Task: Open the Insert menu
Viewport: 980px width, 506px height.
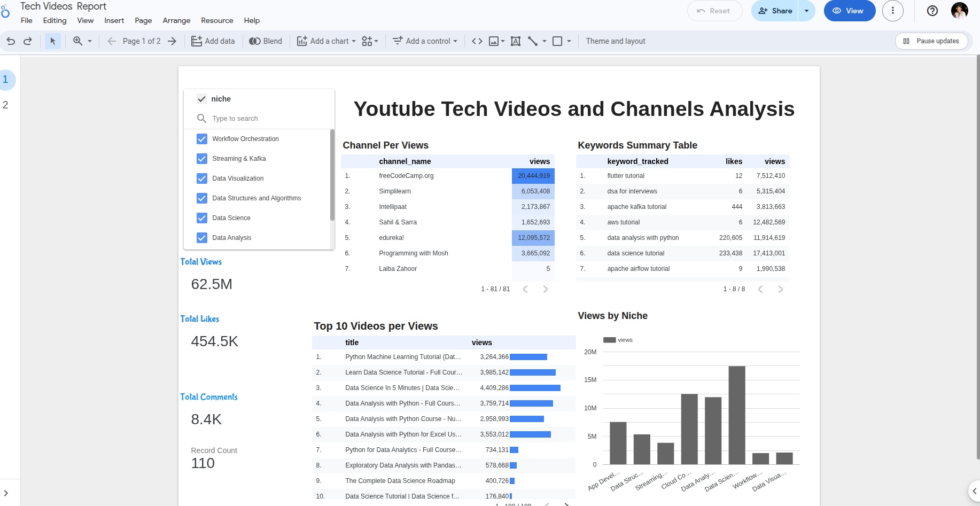Action: pyautogui.click(x=114, y=20)
